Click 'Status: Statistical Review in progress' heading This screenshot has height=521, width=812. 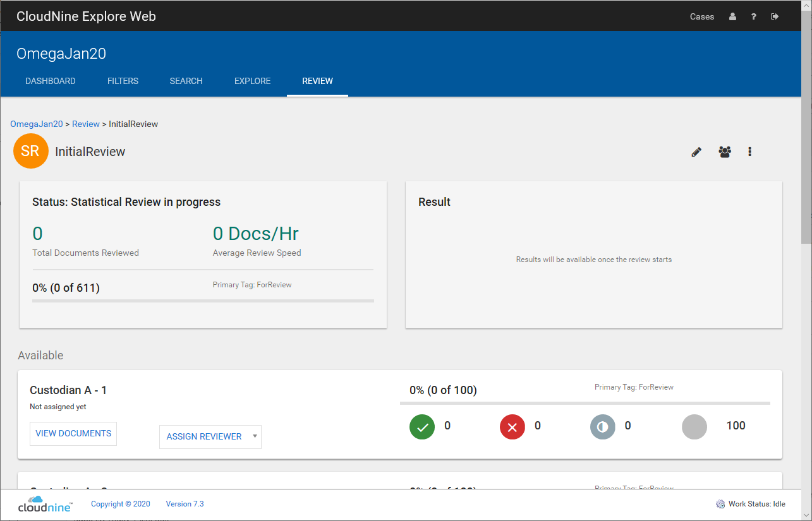[x=126, y=202]
